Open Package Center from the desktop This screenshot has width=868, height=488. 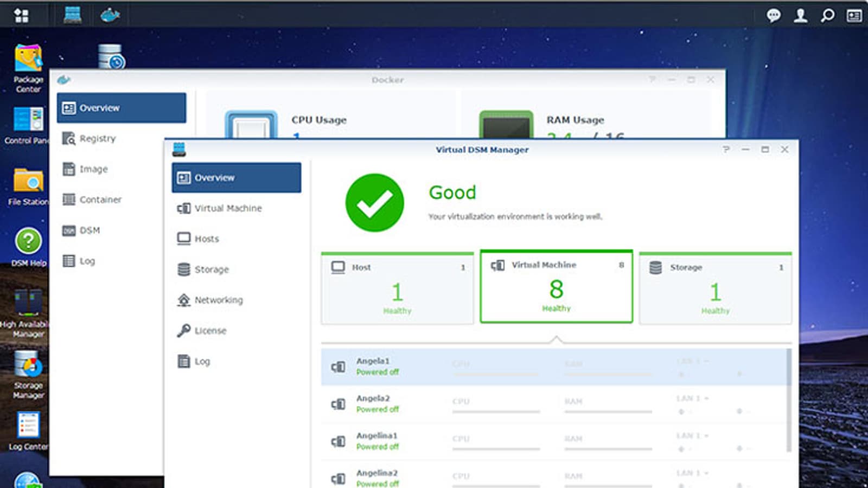(28, 68)
